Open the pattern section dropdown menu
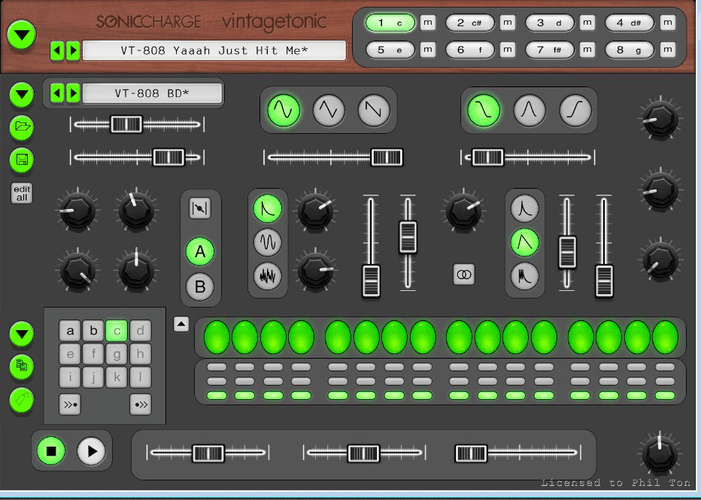The height and width of the screenshot is (500, 701). coord(22,333)
